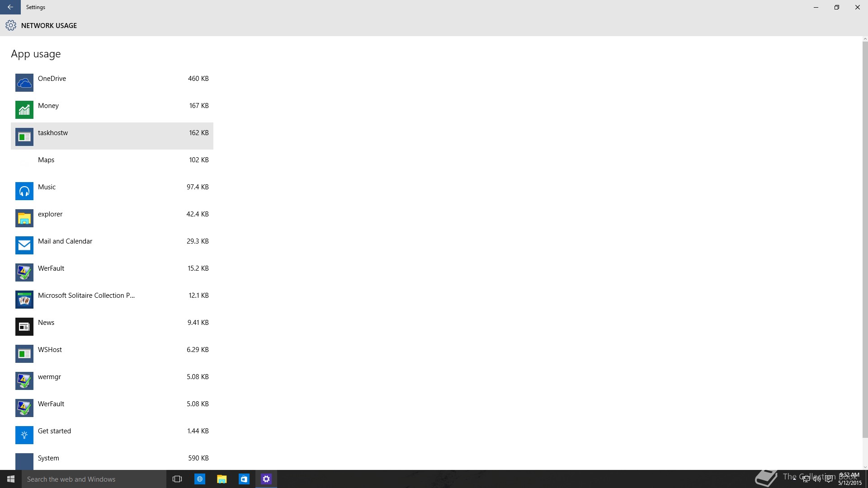Click the 6.29 KB usage value
The width and height of the screenshot is (868, 488).
click(x=198, y=350)
